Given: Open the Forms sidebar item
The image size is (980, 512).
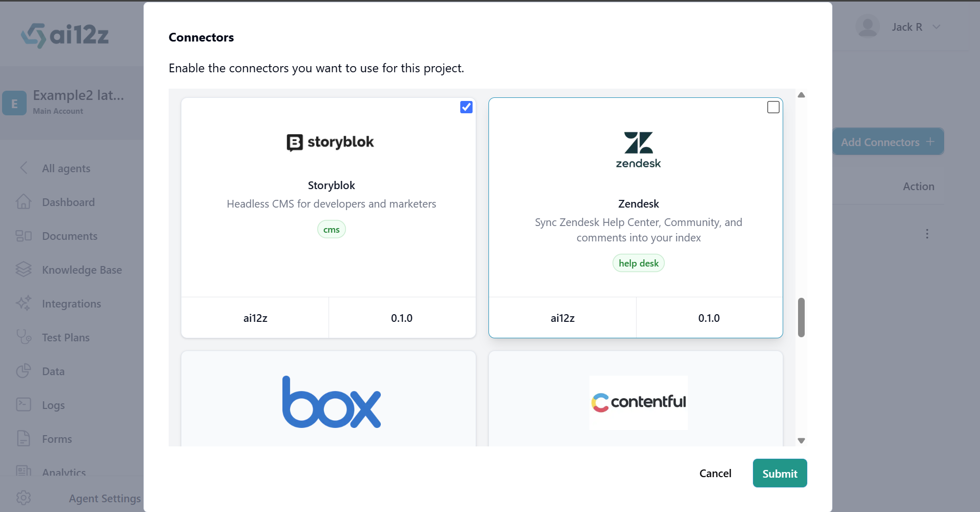Looking at the screenshot, I should 57,439.
